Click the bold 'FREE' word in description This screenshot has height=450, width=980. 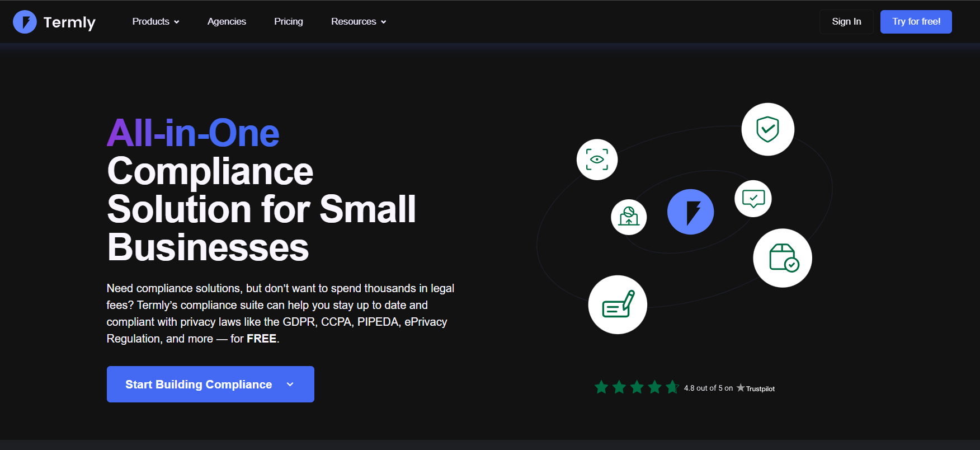261,339
